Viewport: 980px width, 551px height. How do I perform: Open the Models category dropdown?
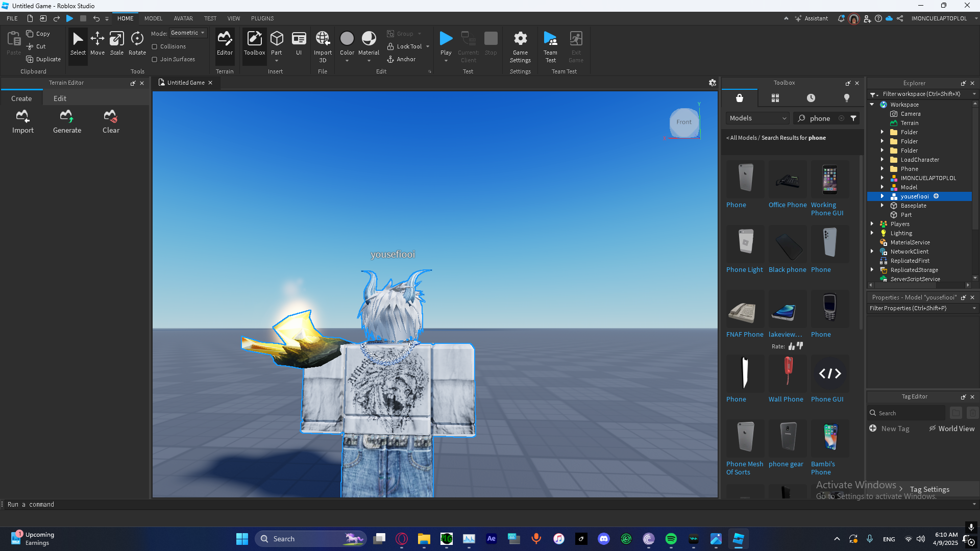(x=757, y=118)
